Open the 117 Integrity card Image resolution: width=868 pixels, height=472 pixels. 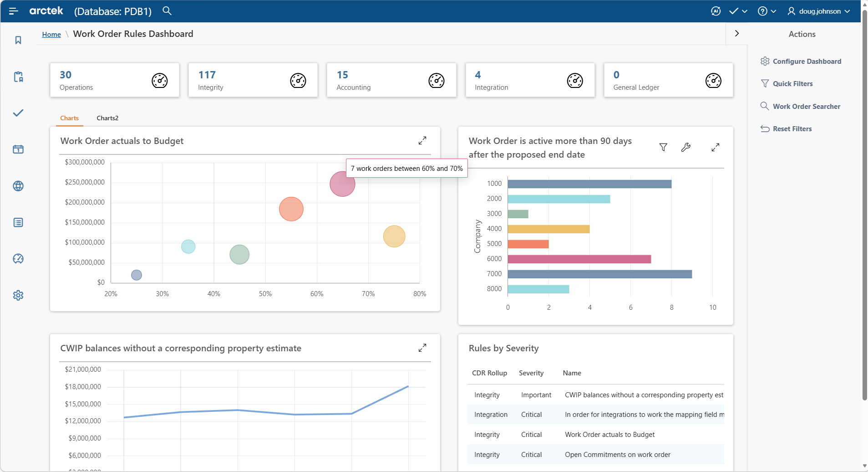pyautogui.click(x=253, y=80)
